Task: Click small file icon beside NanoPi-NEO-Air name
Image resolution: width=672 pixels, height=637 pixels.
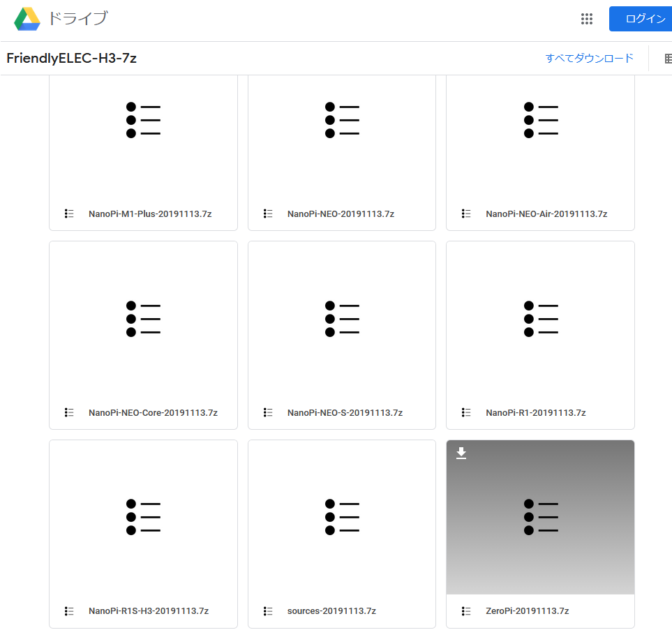Action: click(x=466, y=213)
